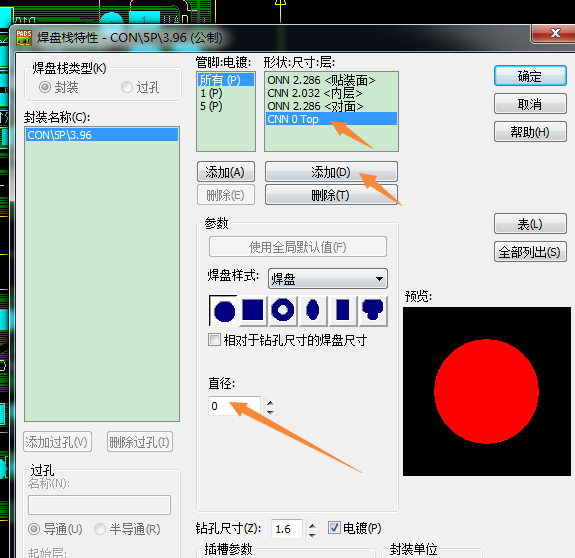Select the square pad shape icon
This screenshot has height=558, width=575.
[253, 311]
